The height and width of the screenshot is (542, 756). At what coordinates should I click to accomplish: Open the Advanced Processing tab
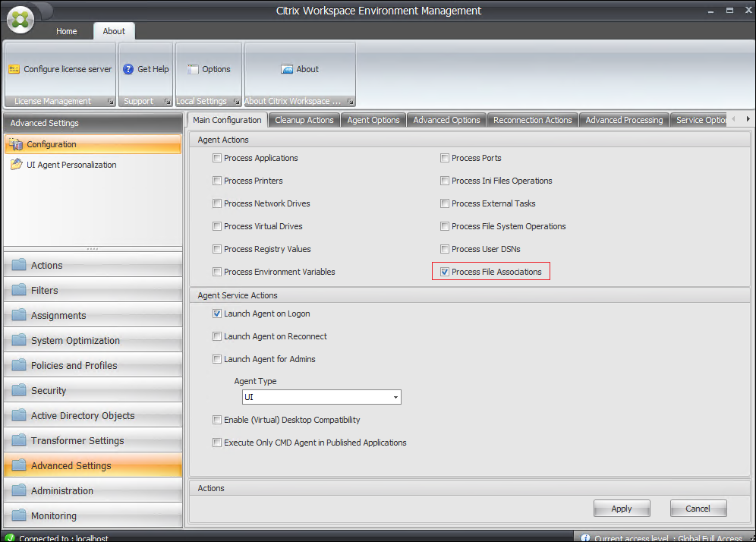[x=624, y=120]
